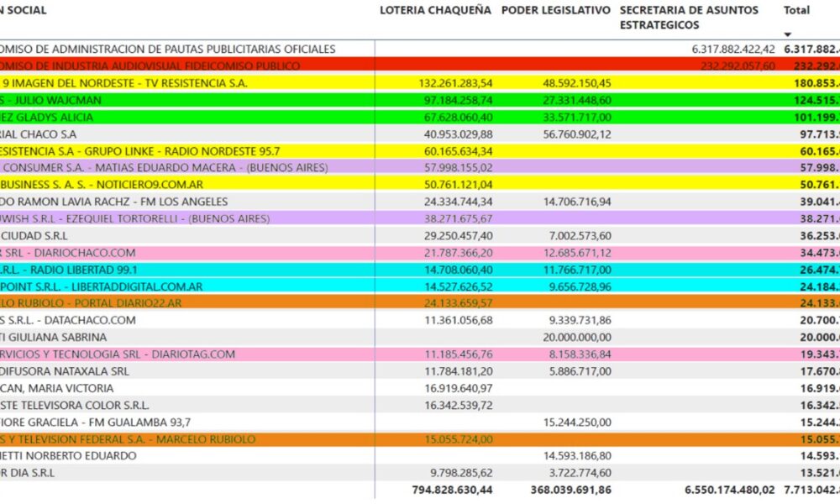Viewport: 840px width, 504px height.
Task: Click Poder Legislativo grand total 368.039.691,86
Action: point(570,490)
